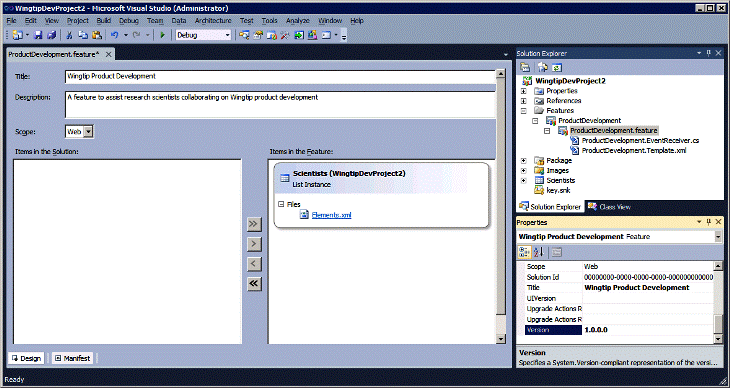The height and width of the screenshot is (388, 730).
Task: Close the ProductDevelopment.feature tab
Action: point(108,54)
